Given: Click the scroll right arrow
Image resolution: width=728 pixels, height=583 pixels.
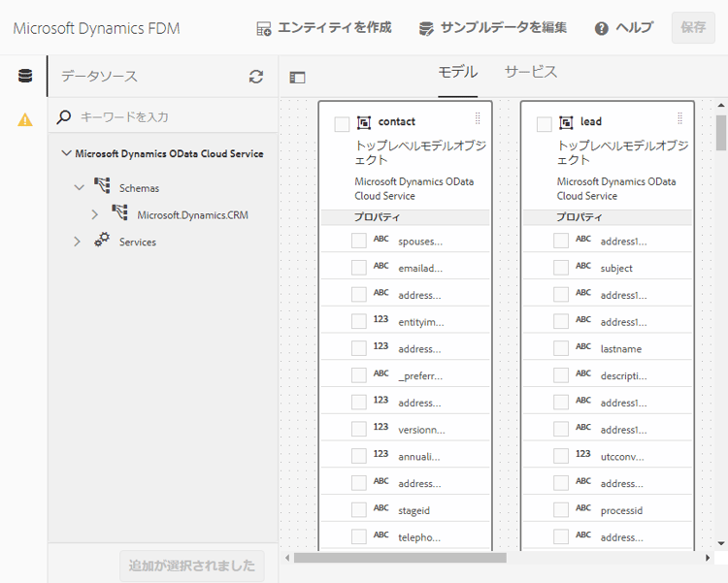Looking at the screenshot, I should tap(707, 558).
